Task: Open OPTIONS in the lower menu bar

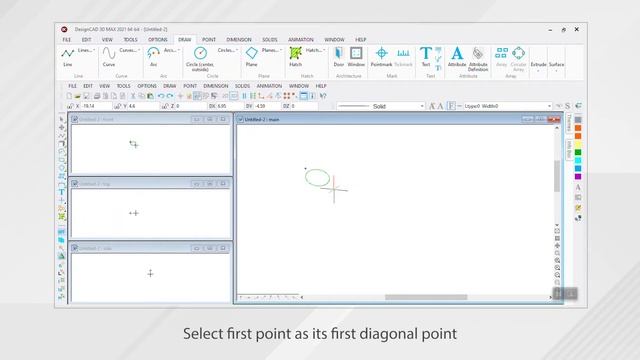Action: (x=147, y=86)
